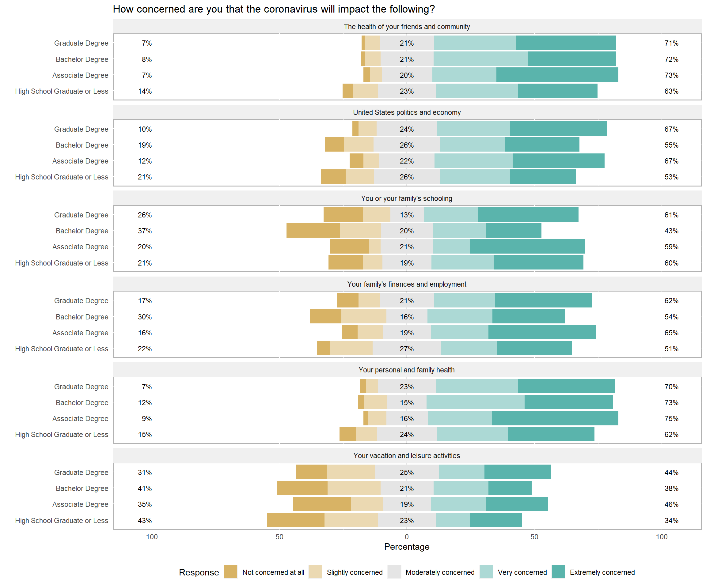Image resolution: width=706 pixels, height=588 pixels.
Task: Select the 'You or your family's schooling' header
Action: point(406,198)
